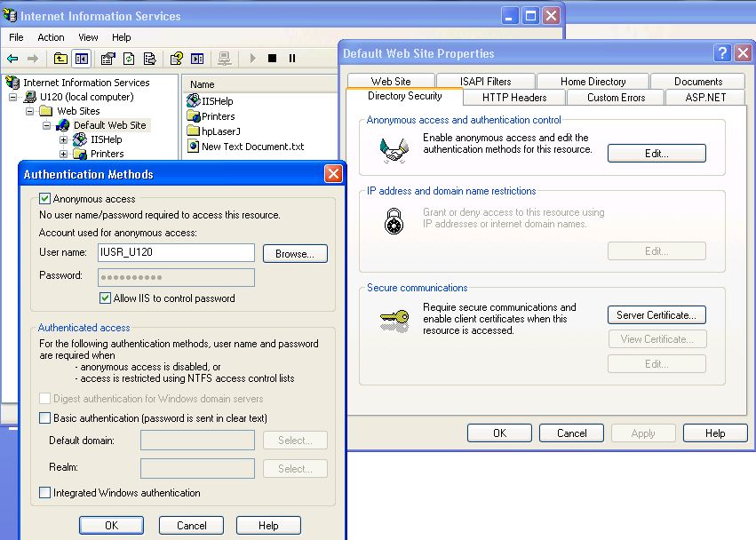Viewport: 756px width, 540px height.
Task: Select the hpLaserJ folder in the list
Action: coord(214,131)
